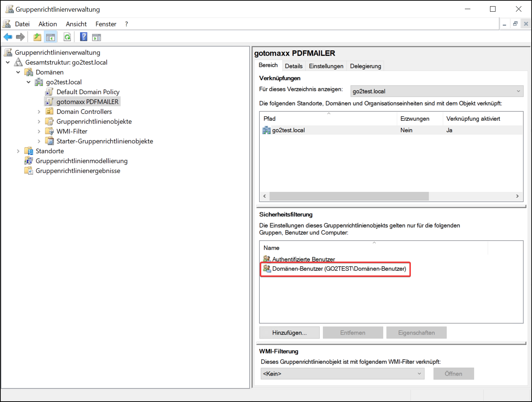Open Help via the question mark icon

(x=84, y=37)
